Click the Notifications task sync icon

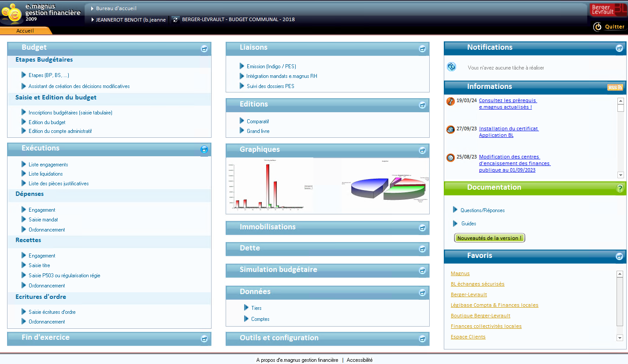point(451,67)
